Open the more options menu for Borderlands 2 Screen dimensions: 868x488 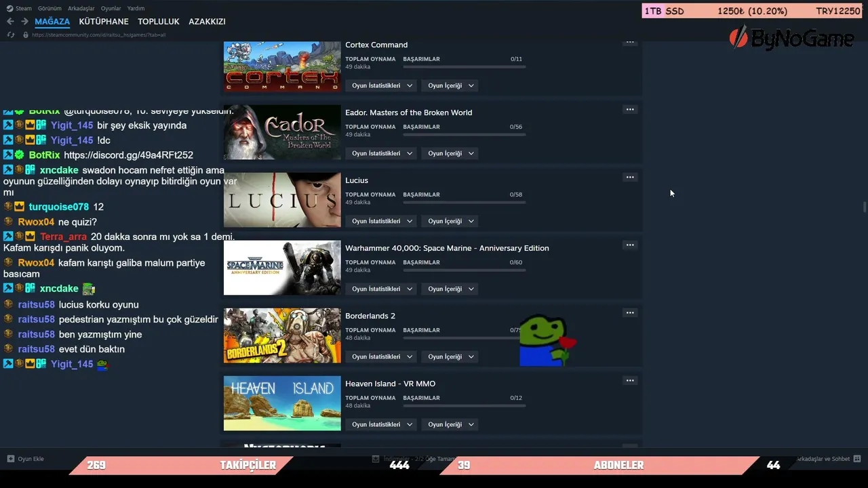pos(630,313)
